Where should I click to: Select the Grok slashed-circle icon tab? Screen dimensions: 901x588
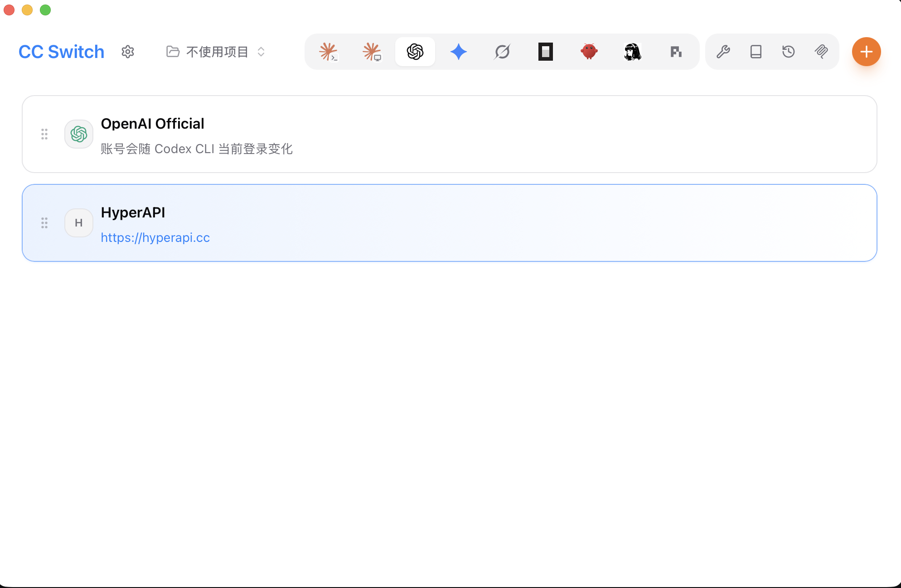(502, 52)
